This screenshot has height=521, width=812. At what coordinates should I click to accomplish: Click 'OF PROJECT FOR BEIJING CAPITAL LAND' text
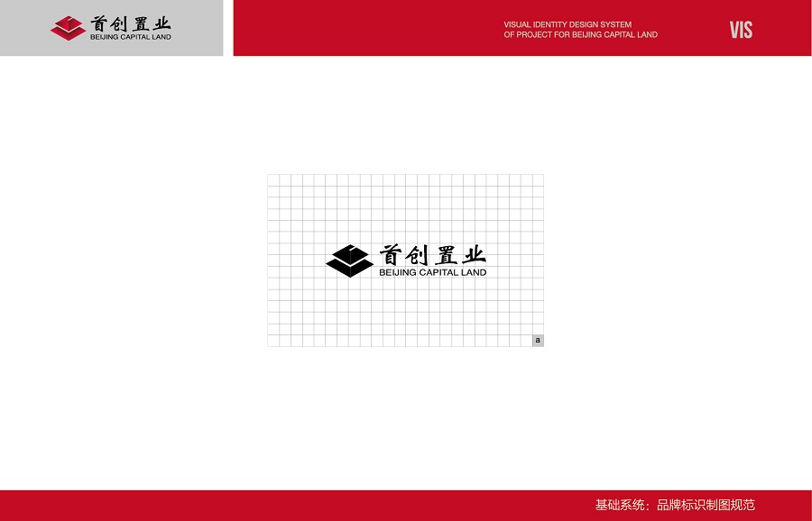580,34
